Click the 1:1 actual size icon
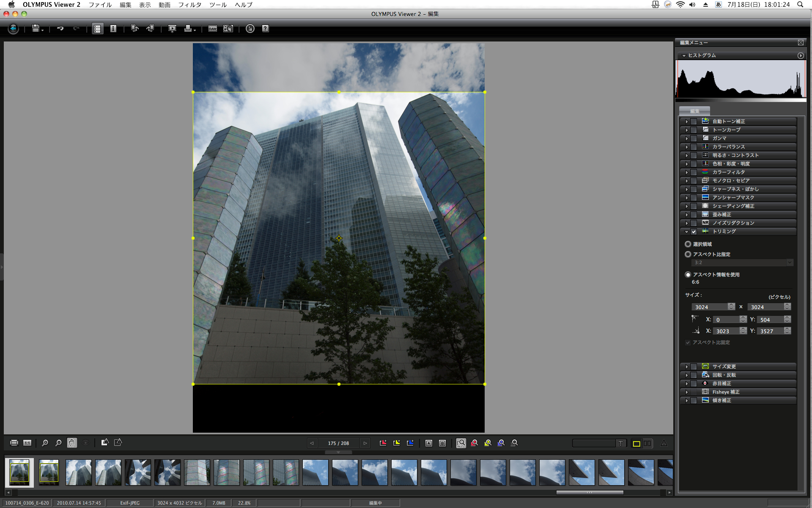812x508 pixels. [x=27, y=443]
